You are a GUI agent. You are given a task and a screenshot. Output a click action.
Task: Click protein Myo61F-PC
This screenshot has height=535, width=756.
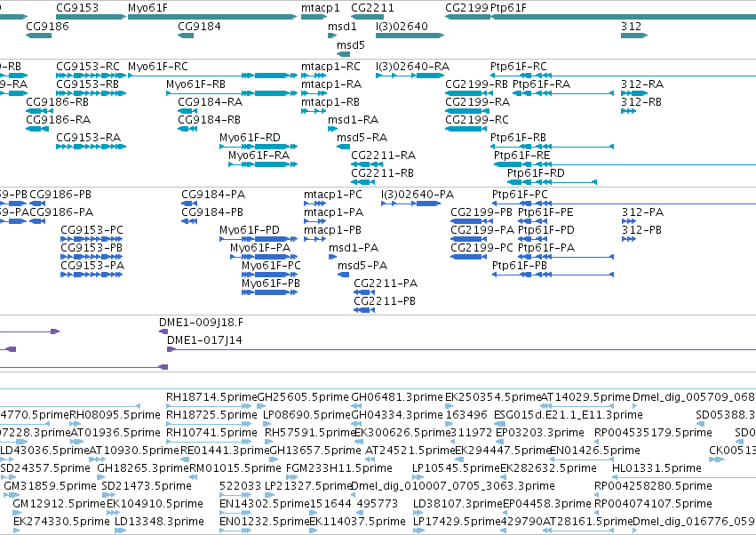point(269,275)
